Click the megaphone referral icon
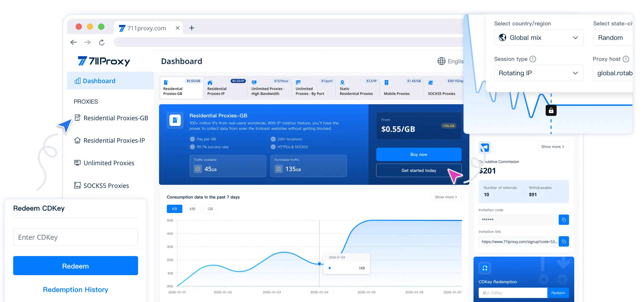644x302 pixels. point(484,148)
